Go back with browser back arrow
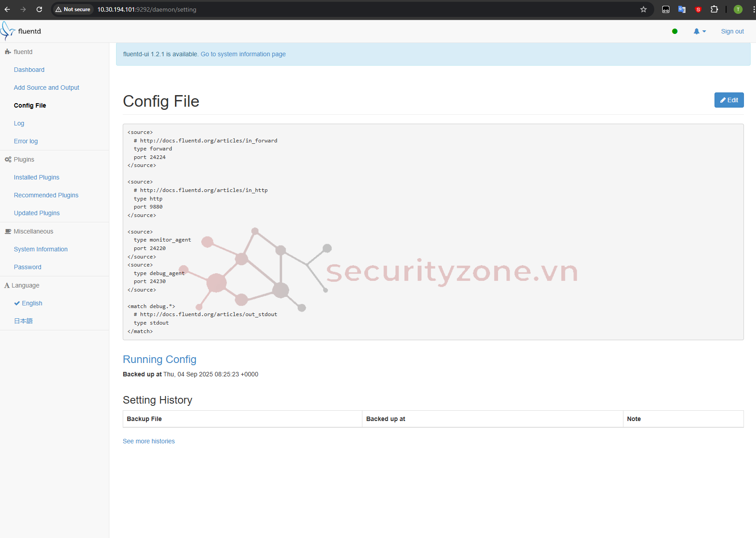The image size is (756, 538). [x=7, y=9]
